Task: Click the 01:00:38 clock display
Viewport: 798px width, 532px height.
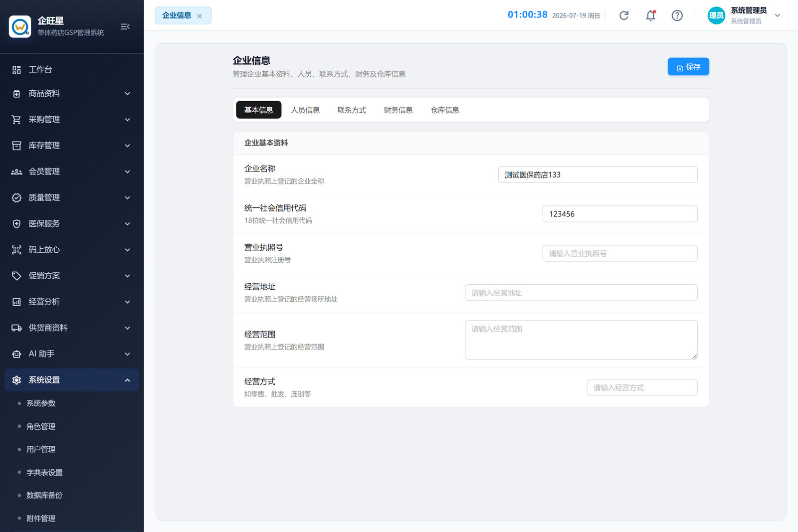Action: point(528,15)
